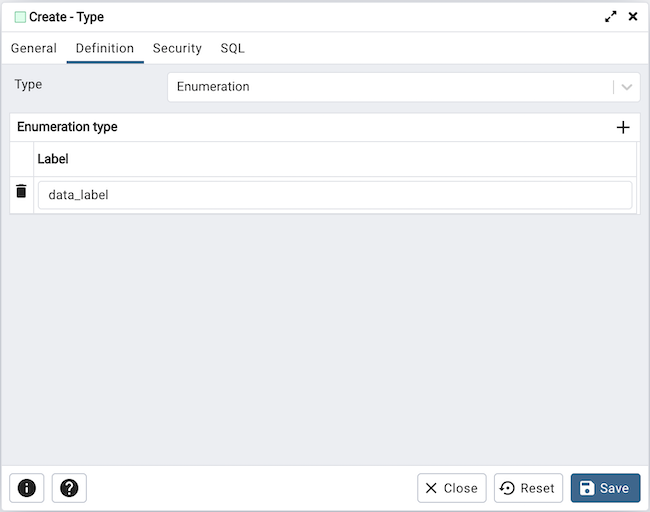
Task: Maximize the dialog with the expand arrows icon
Action: coord(611,17)
